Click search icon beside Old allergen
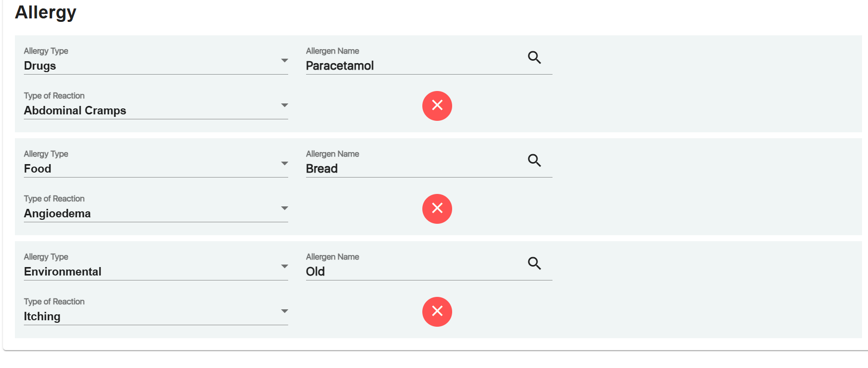Viewport: 868px width, 368px height. [534, 264]
